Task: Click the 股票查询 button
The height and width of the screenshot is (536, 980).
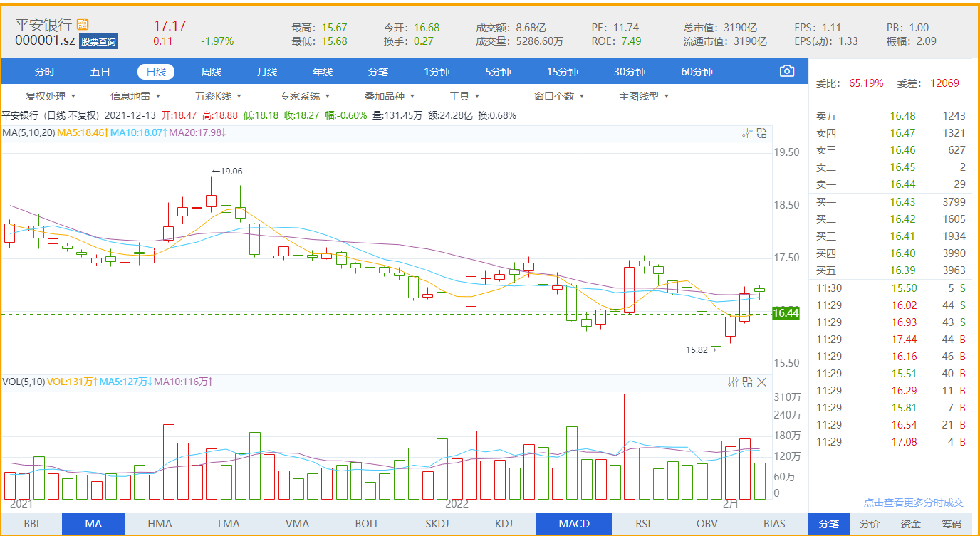Action: [98, 41]
